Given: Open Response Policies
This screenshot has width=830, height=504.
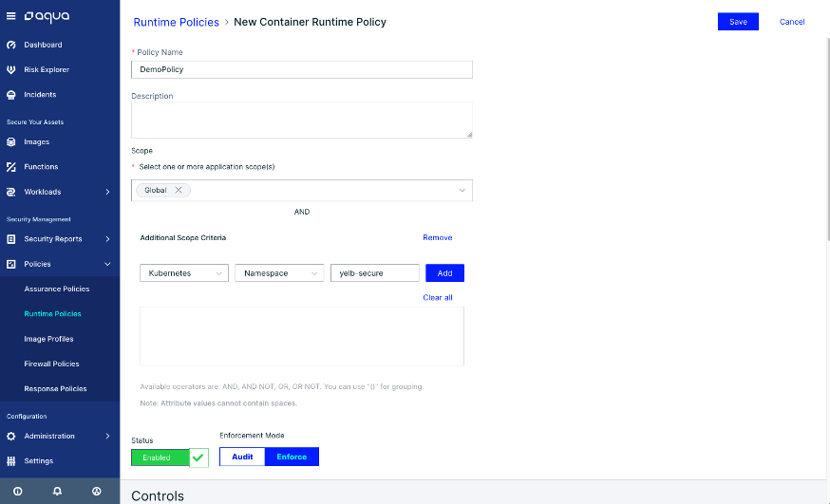Looking at the screenshot, I should [x=55, y=389].
